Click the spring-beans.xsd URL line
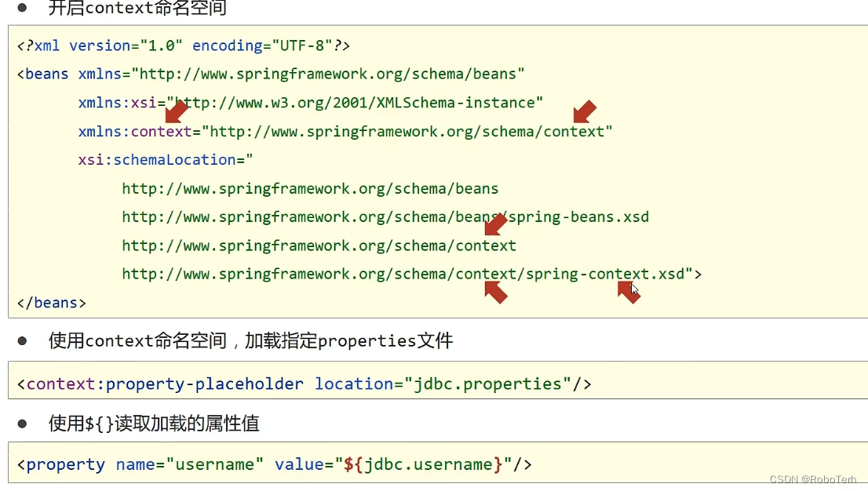Image resolution: width=868 pixels, height=491 pixels. [x=385, y=217]
